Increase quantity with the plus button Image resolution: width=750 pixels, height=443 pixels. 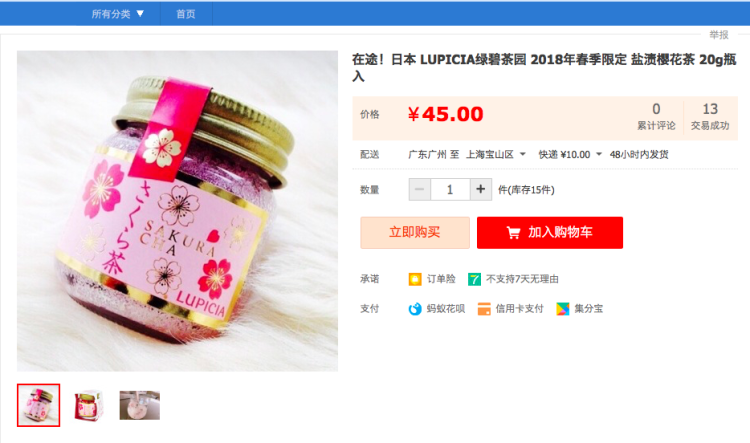click(x=481, y=189)
